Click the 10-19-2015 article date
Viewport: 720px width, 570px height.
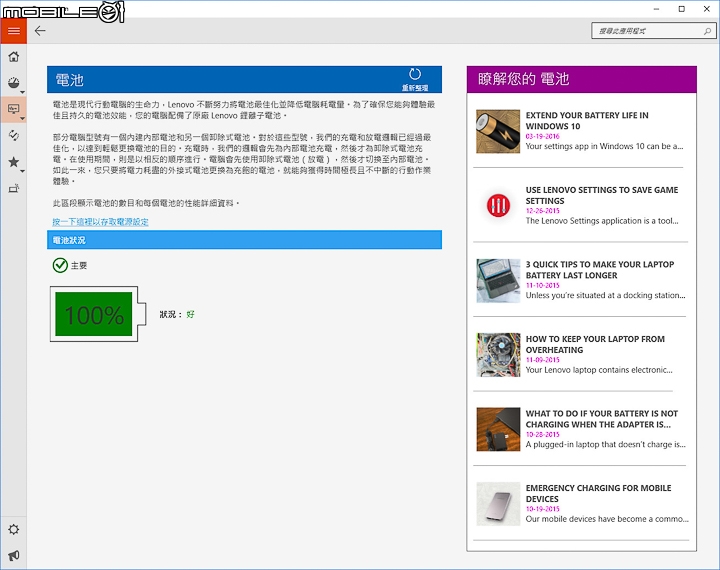[x=543, y=508]
